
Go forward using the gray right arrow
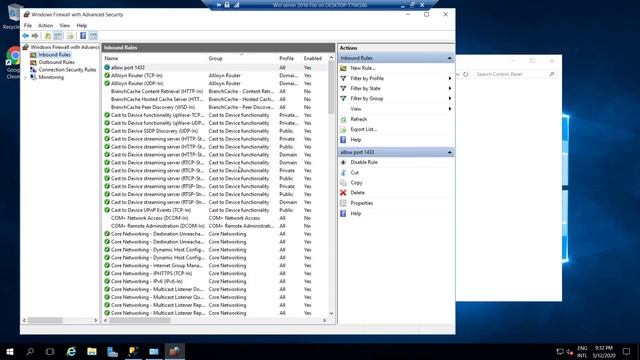pos(35,36)
